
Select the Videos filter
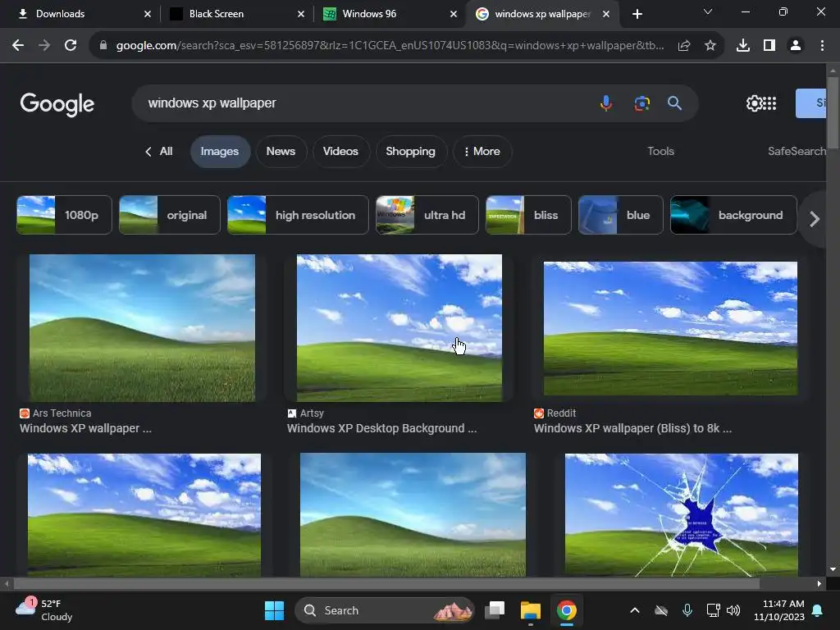pos(340,152)
